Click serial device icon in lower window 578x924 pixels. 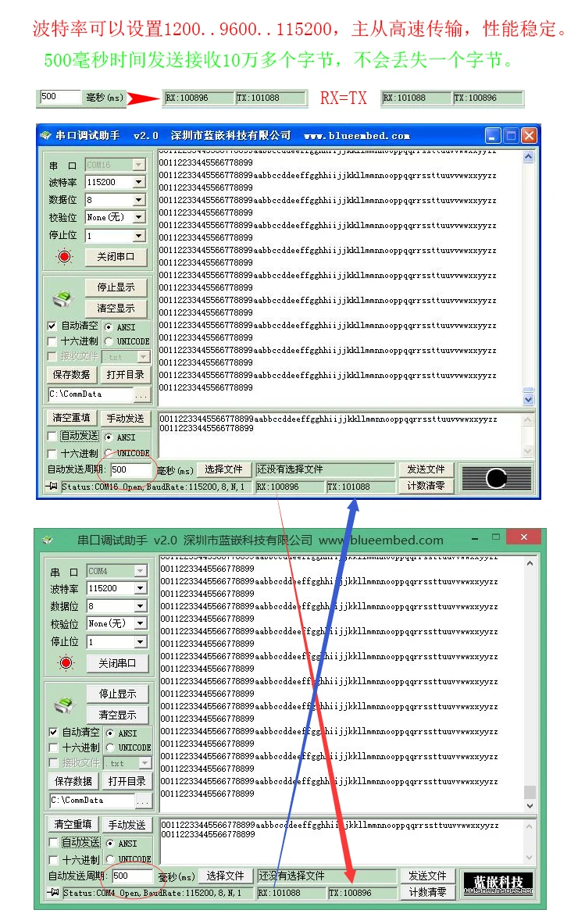click(64, 705)
